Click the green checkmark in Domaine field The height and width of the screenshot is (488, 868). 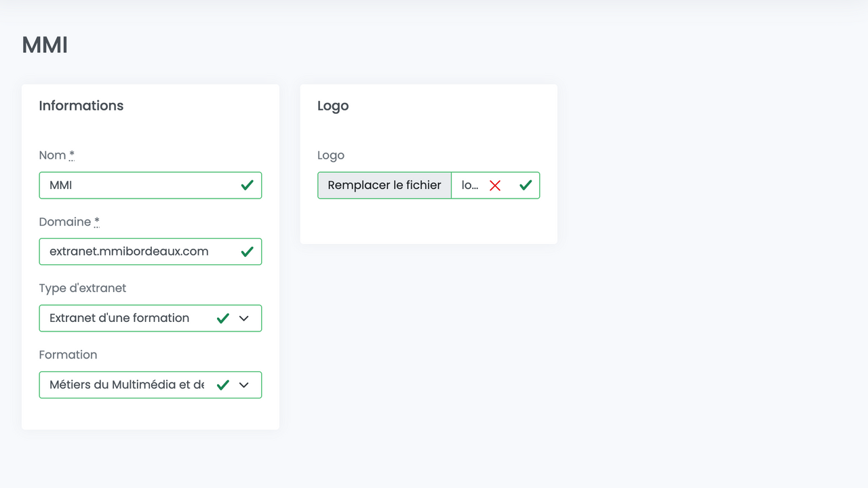pos(247,251)
